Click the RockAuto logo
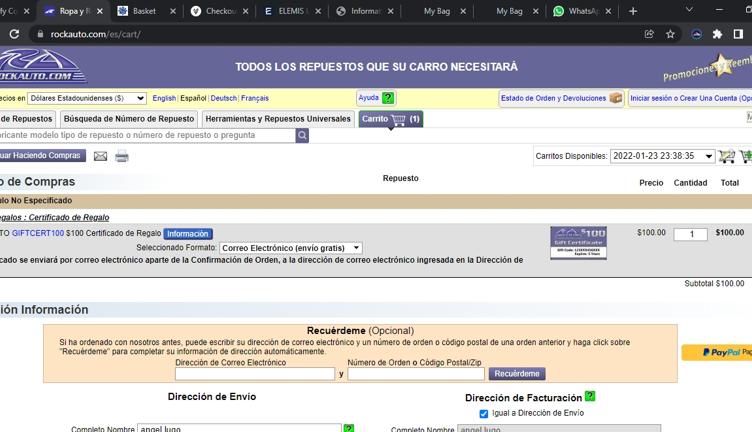 pos(42,66)
